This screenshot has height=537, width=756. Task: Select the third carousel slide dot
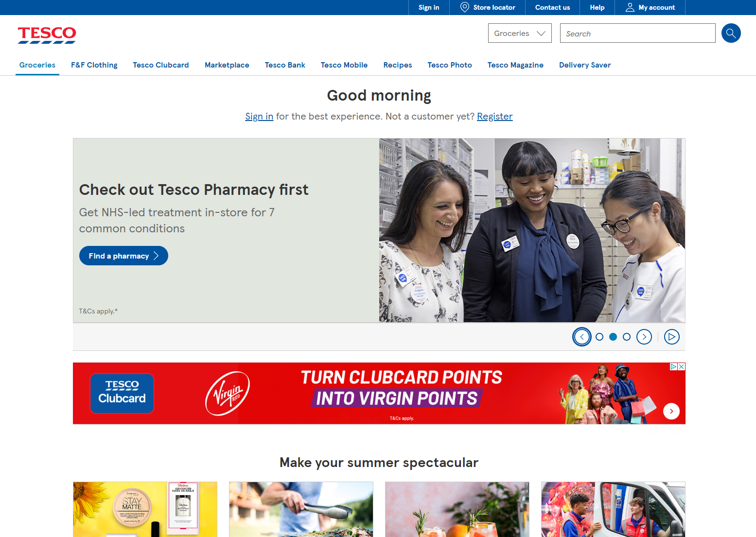coord(627,336)
